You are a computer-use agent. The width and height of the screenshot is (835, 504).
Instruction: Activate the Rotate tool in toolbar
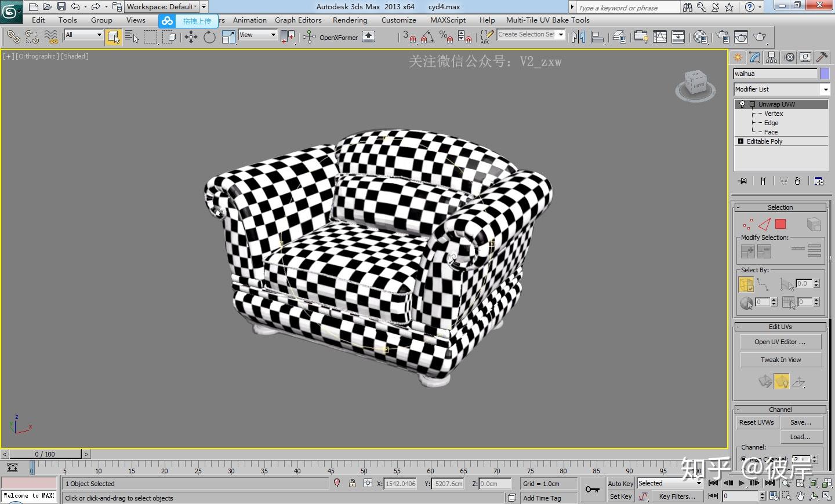[209, 37]
